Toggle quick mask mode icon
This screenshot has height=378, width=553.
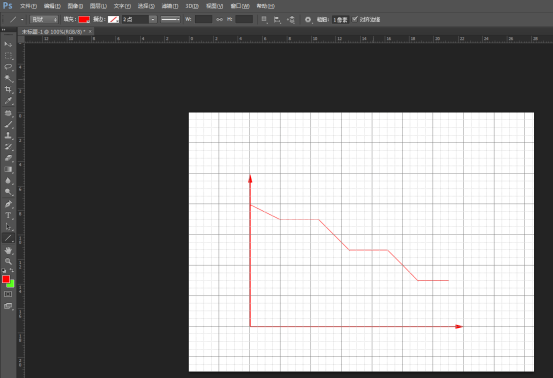[x=8, y=294]
